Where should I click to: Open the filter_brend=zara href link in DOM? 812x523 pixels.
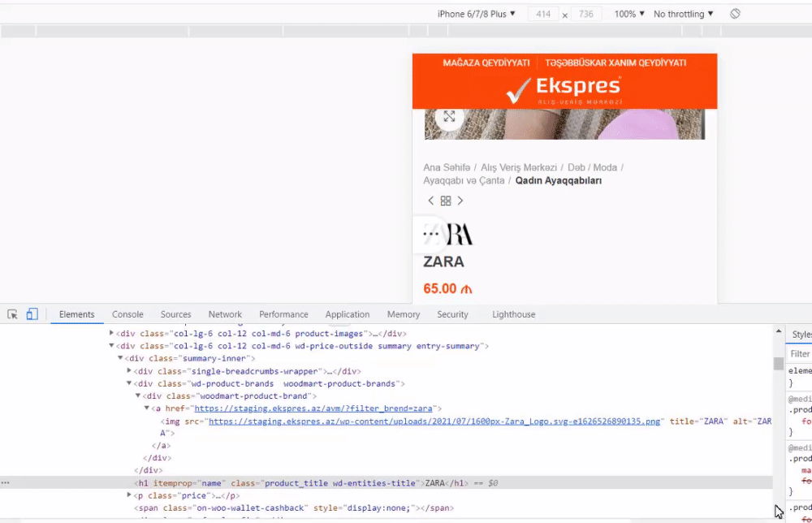pyautogui.click(x=313, y=408)
